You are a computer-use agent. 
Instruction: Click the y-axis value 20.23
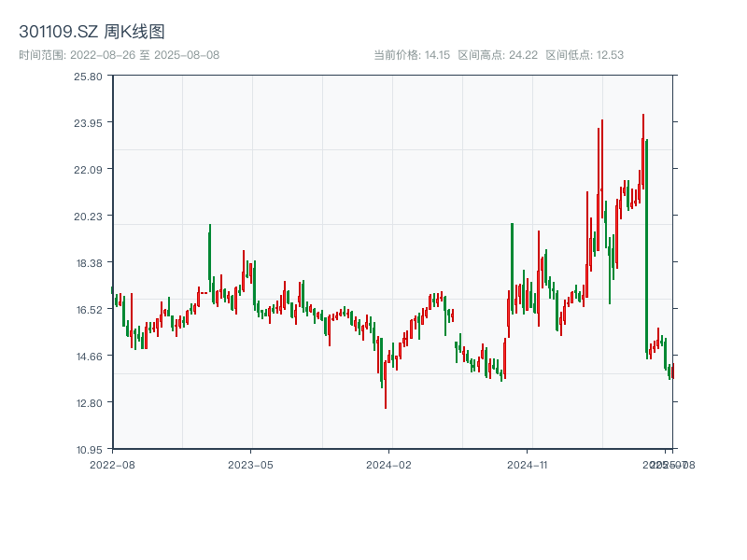click(88, 217)
